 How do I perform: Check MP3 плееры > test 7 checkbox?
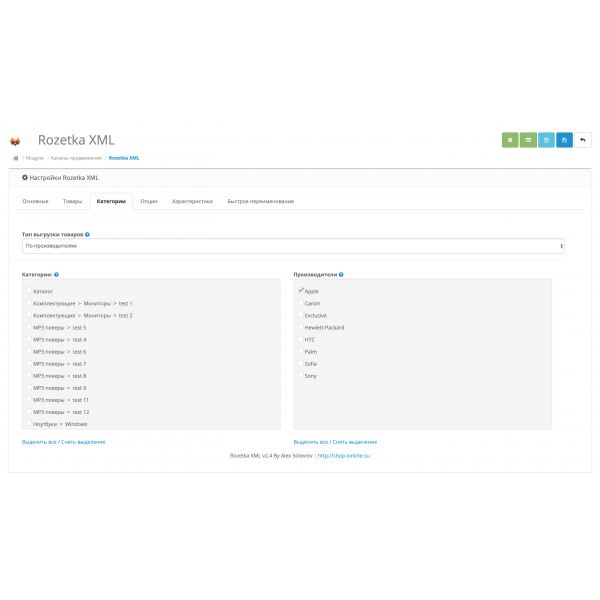click(x=29, y=363)
